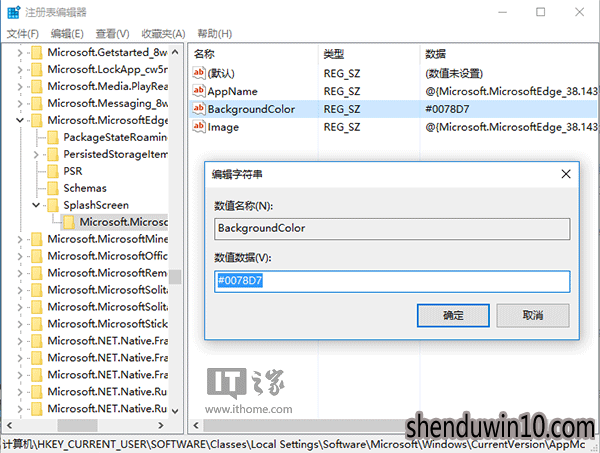Click tree pane horizontal scrollbar right arrow
Viewport: 600px width, 453px height.
click(x=161, y=425)
